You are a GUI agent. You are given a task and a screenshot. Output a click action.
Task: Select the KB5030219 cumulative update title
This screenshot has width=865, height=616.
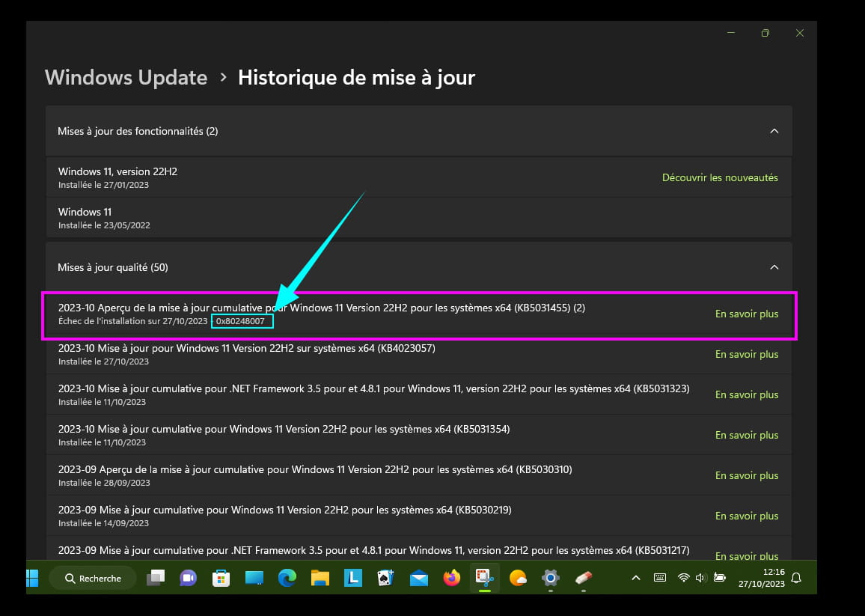click(284, 510)
